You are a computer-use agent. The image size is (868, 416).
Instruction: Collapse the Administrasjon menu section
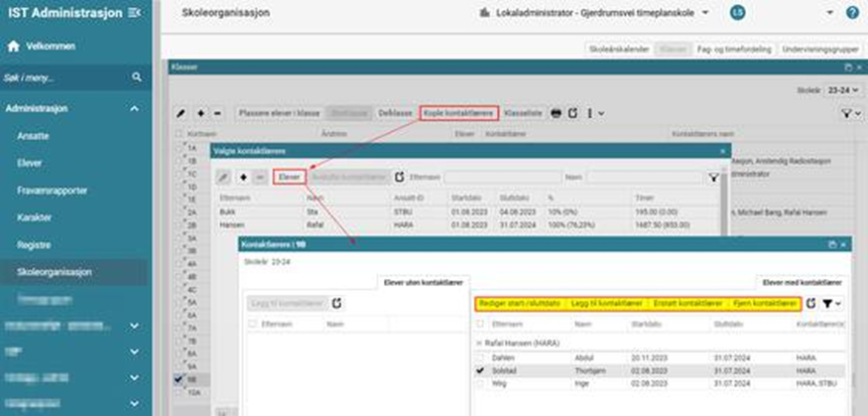pos(134,108)
